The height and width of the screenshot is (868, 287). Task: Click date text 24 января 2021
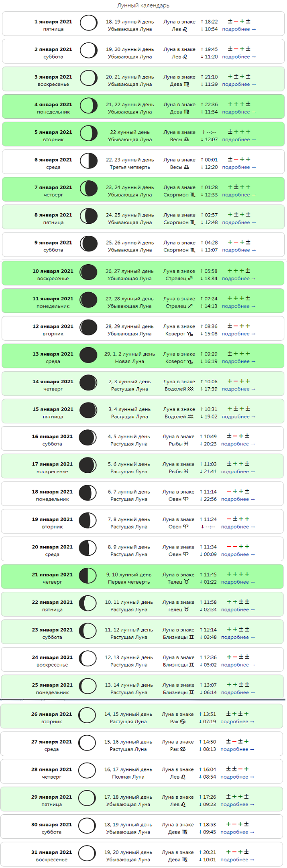(52, 658)
